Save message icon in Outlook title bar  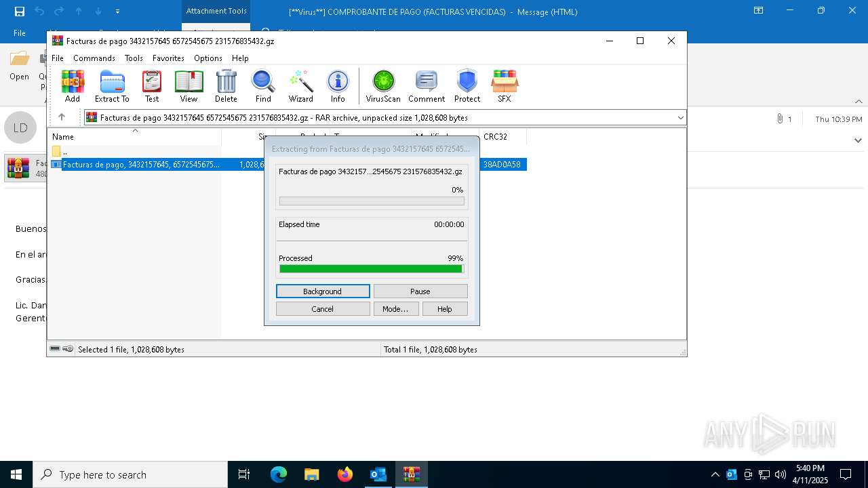[20, 11]
